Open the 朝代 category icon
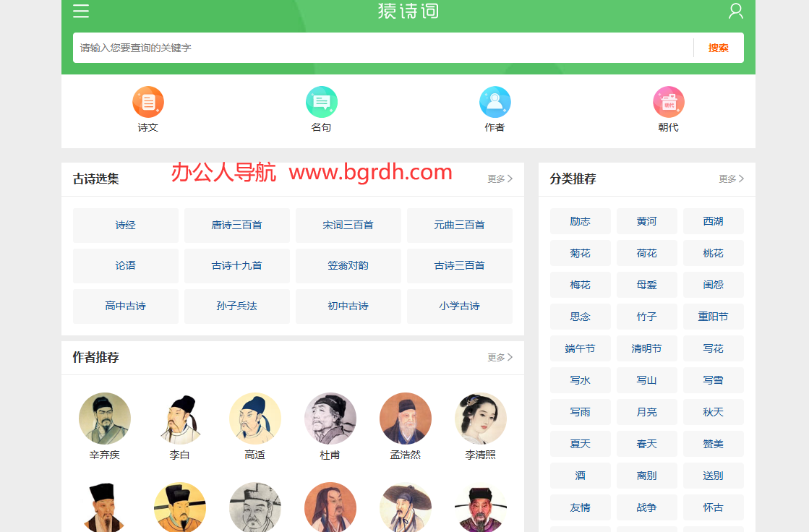The image size is (809, 532). coord(669,102)
